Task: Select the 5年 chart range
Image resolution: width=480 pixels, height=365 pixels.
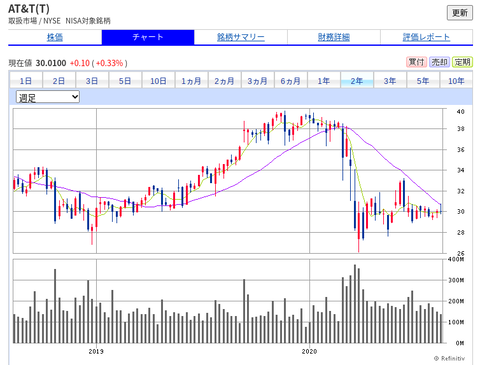Action: pos(423,81)
